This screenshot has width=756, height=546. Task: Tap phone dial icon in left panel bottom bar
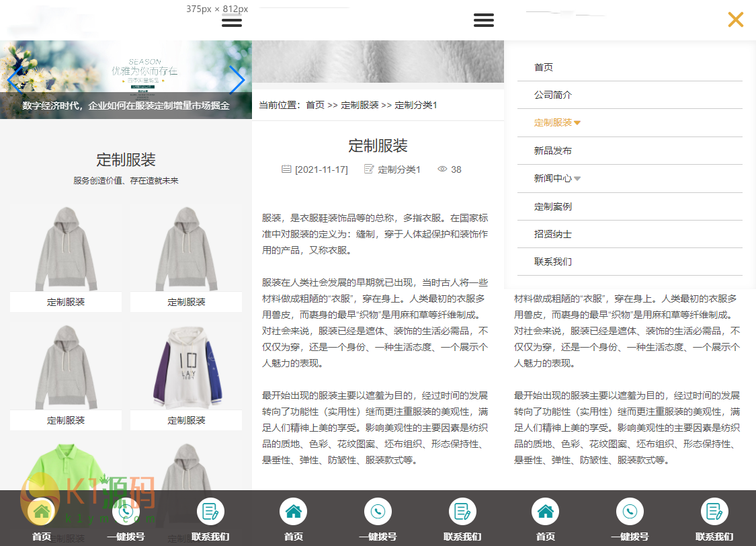(126, 511)
